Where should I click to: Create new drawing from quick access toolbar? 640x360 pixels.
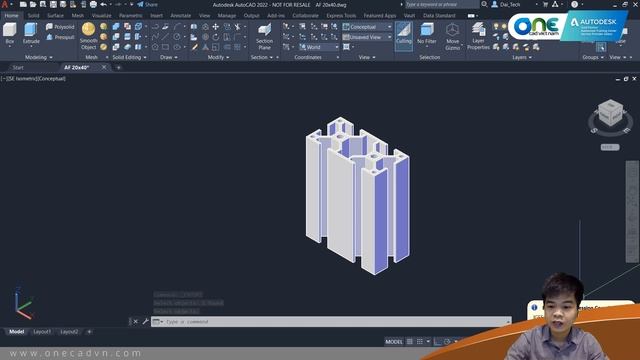(23, 4)
